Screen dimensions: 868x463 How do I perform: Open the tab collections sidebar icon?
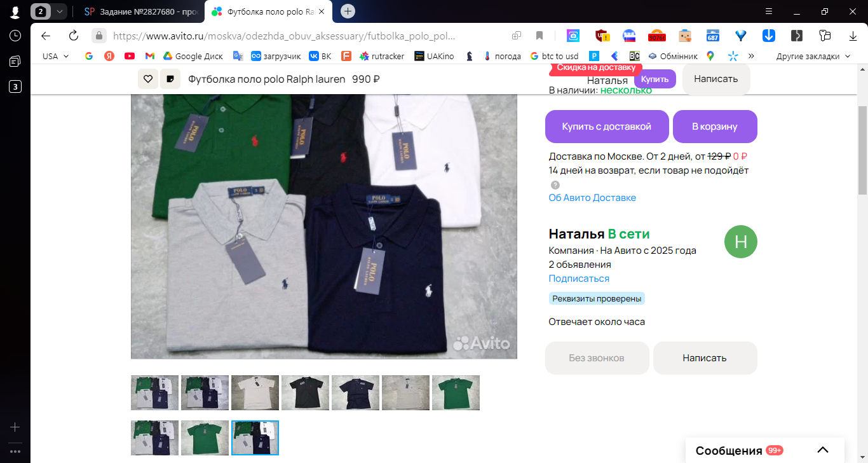[x=15, y=61]
